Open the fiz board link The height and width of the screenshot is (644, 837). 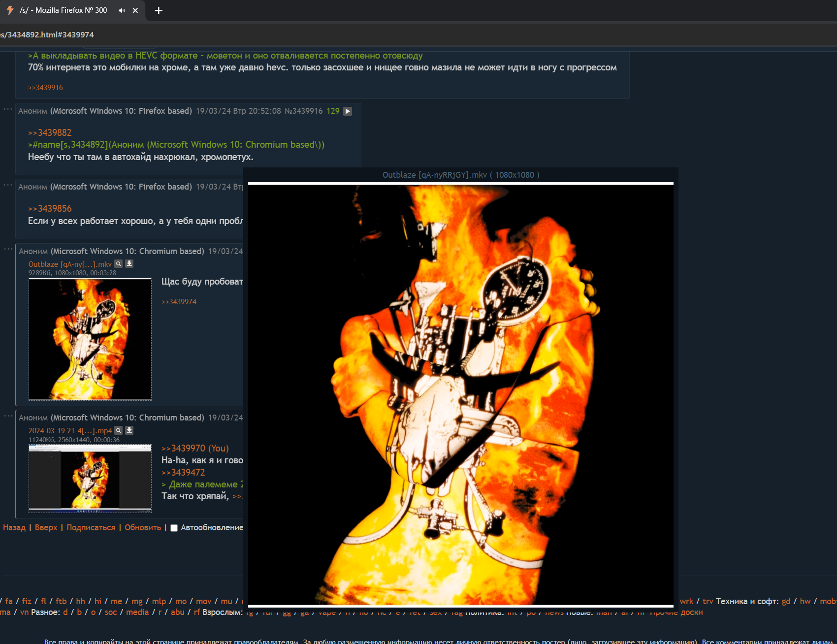(x=27, y=601)
